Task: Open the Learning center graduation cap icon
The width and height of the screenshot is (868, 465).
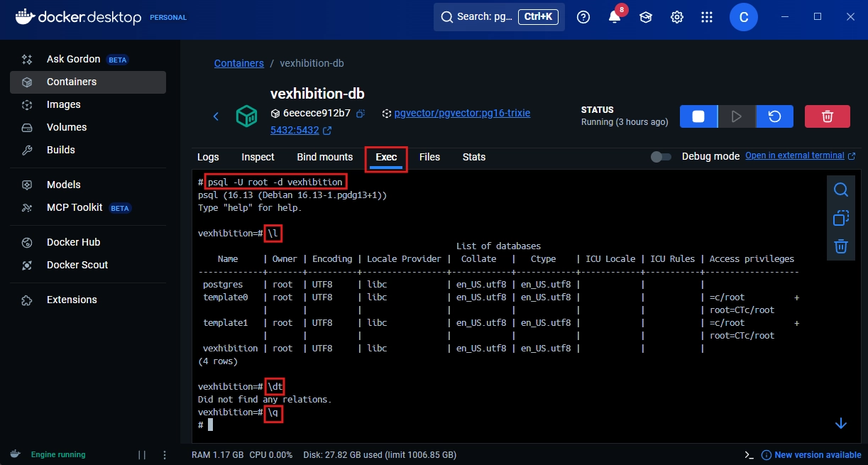Action: [646, 17]
